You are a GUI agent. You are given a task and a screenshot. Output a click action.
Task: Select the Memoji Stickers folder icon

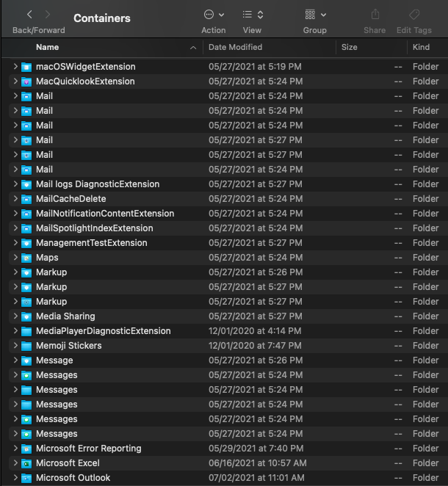[26, 346]
